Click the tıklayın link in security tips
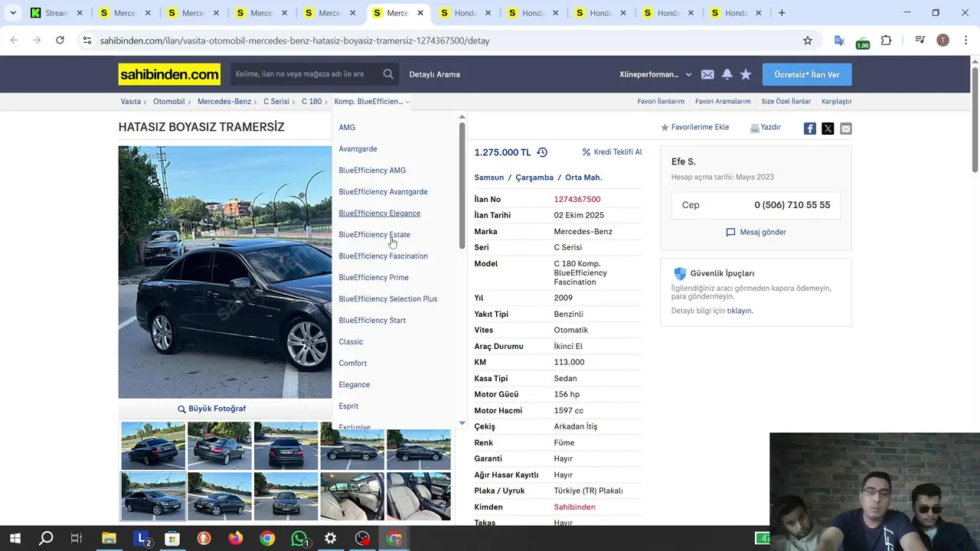Image resolution: width=980 pixels, height=551 pixels. (x=740, y=311)
